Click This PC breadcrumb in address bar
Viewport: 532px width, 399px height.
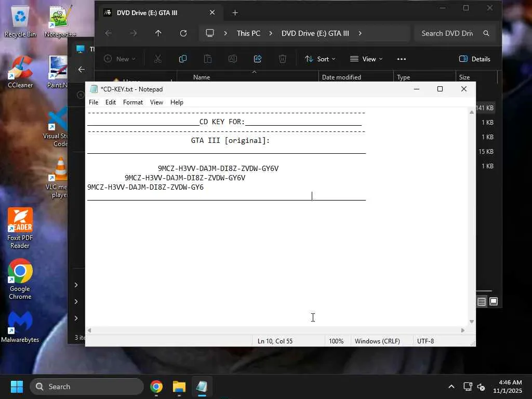tap(248, 33)
